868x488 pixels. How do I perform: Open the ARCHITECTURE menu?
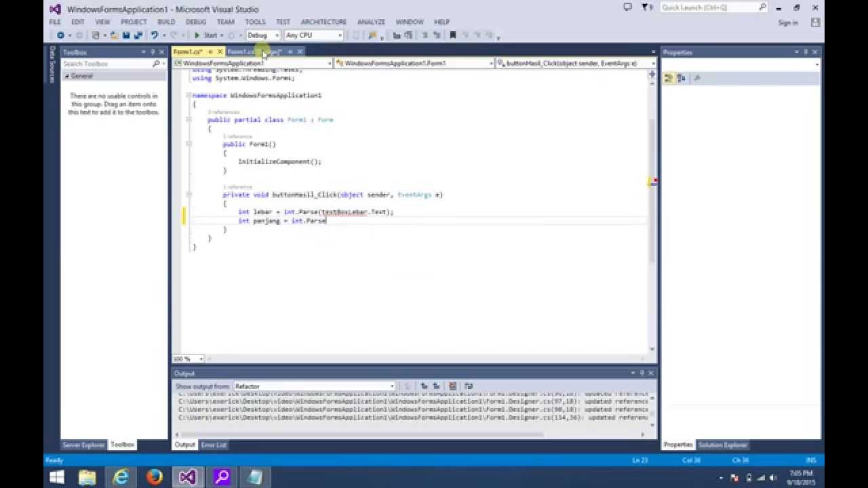pyautogui.click(x=323, y=22)
